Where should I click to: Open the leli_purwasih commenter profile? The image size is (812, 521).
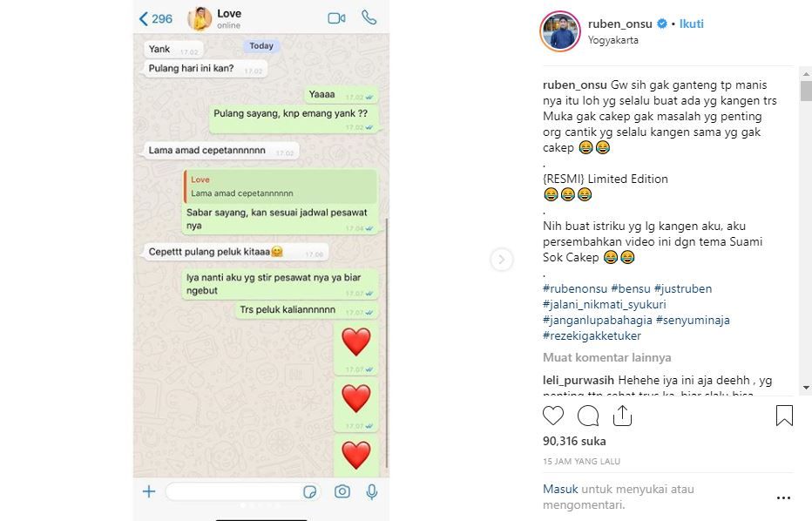579,380
